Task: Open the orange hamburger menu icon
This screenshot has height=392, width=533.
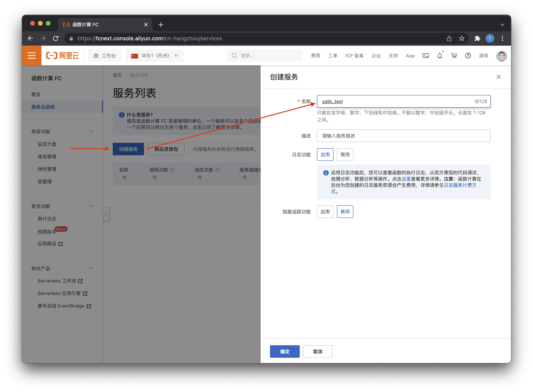Action: pos(32,56)
